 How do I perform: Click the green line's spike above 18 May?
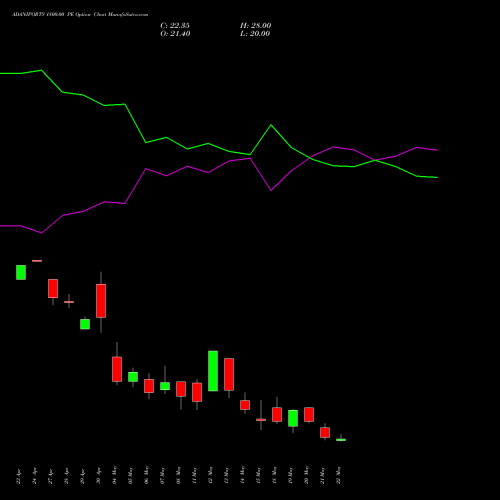[271, 125]
